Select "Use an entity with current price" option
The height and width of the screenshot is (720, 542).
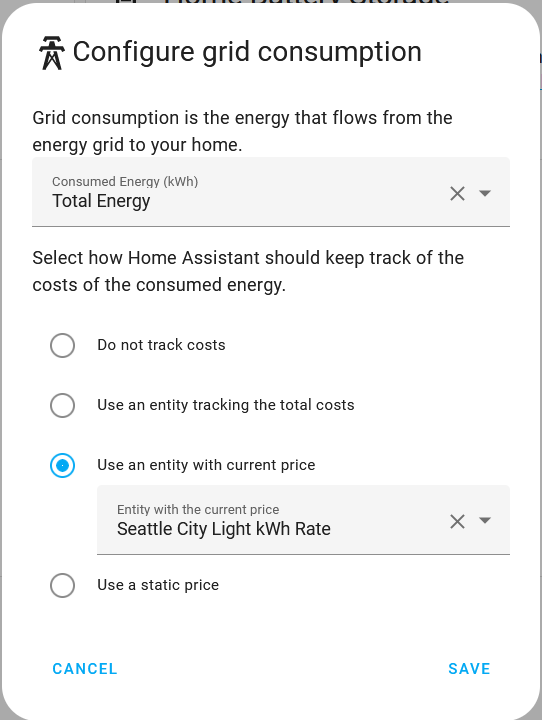(x=62, y=466)
